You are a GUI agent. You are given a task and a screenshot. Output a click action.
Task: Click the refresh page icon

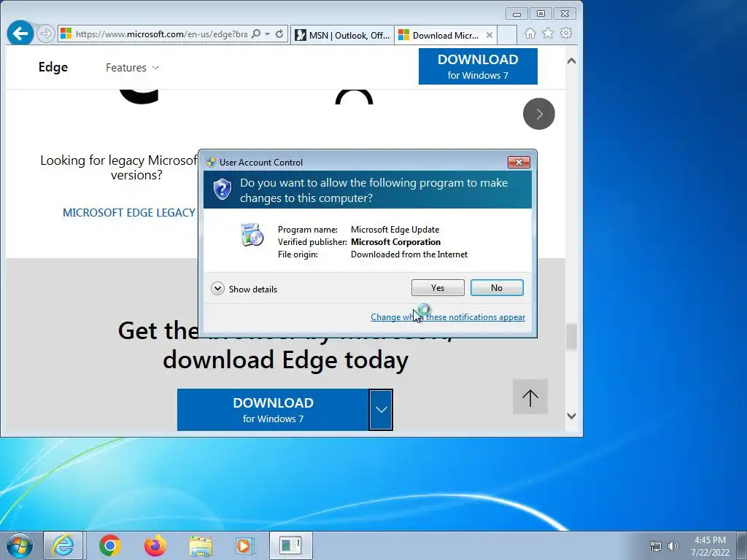[x=279, y=34]
